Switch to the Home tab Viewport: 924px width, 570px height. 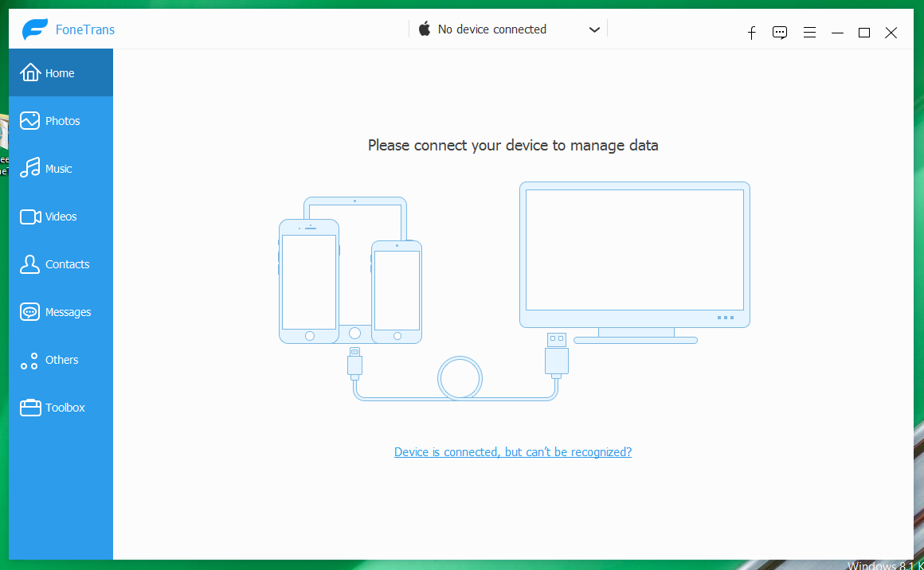click(61, 73)
